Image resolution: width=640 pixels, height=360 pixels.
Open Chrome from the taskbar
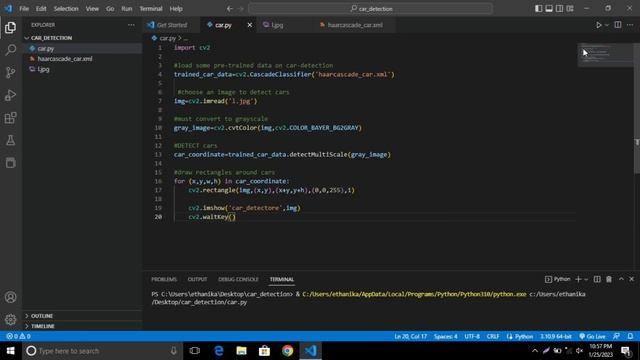[x=287, y=351]
